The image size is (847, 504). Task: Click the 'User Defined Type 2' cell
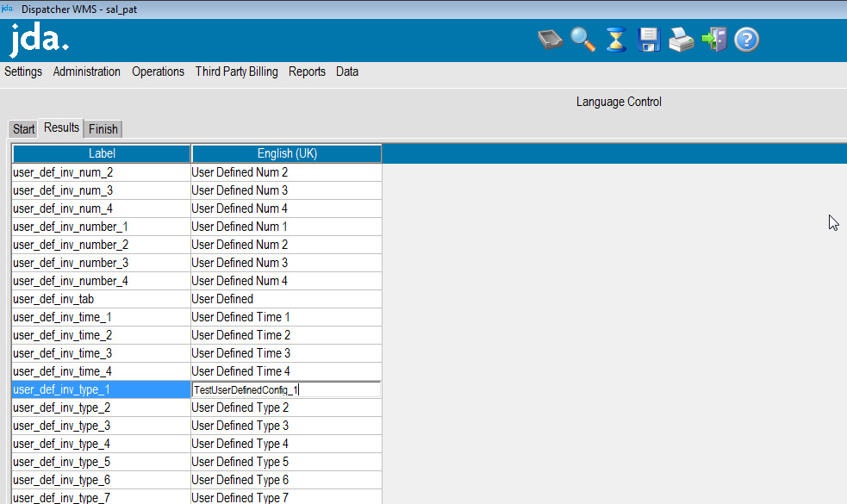point(286,408)
